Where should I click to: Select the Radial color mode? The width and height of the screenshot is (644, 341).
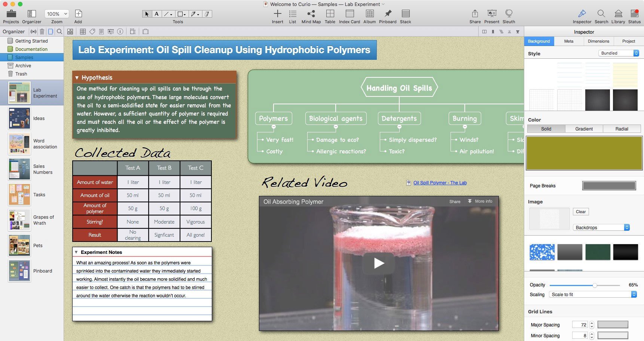pyautogui.click(x=622, y=129)
